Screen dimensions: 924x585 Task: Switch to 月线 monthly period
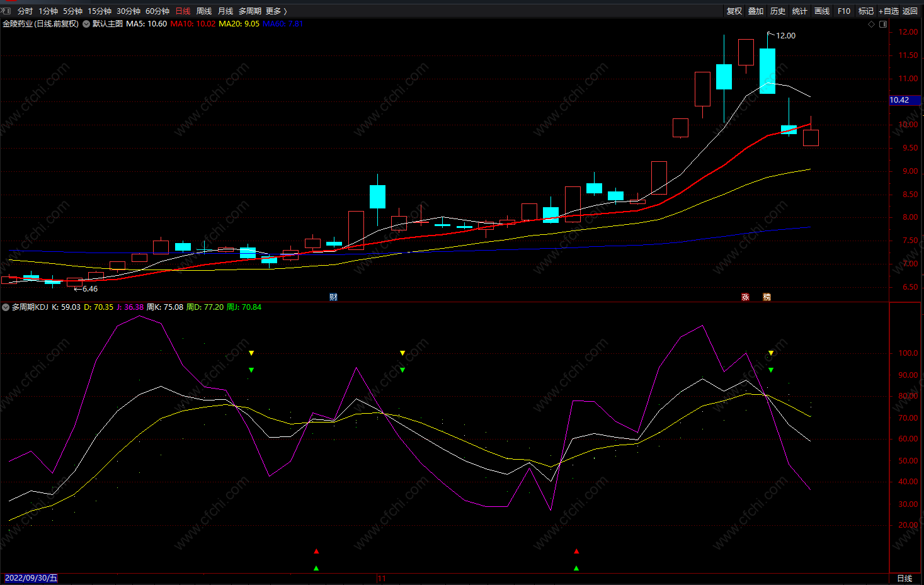pyautogui.click(x=225, y=11)
